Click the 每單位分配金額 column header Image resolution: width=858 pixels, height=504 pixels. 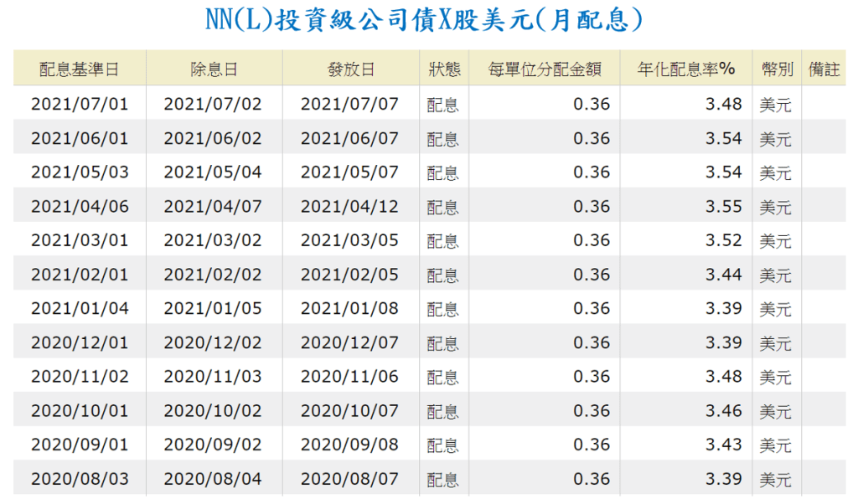(x=544, y=69)
